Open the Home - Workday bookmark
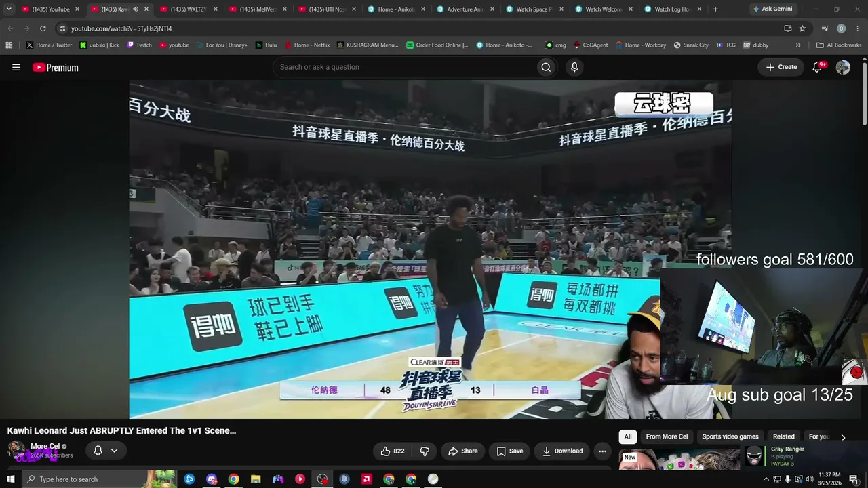This screenshot has width=868, height=488. click(641, 45)
